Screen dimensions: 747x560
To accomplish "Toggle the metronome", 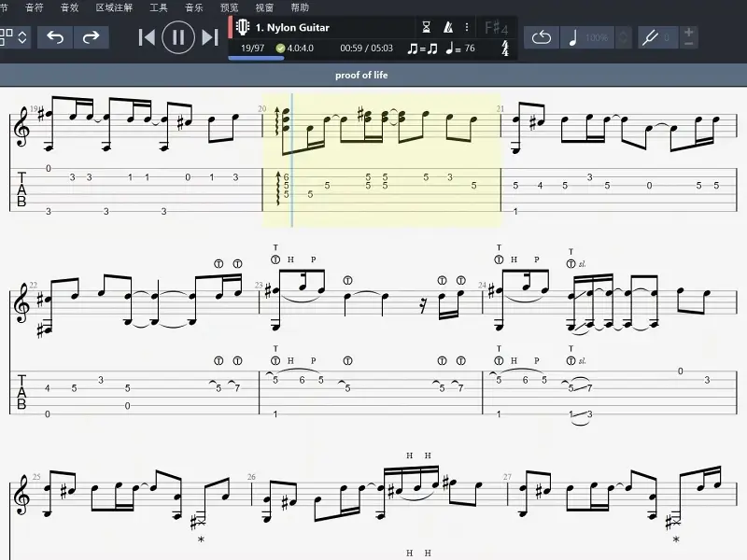I will (448, 28).
